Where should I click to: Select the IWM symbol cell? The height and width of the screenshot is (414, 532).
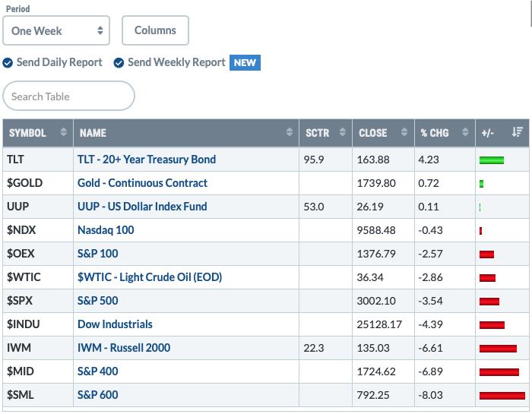(38, 348)
